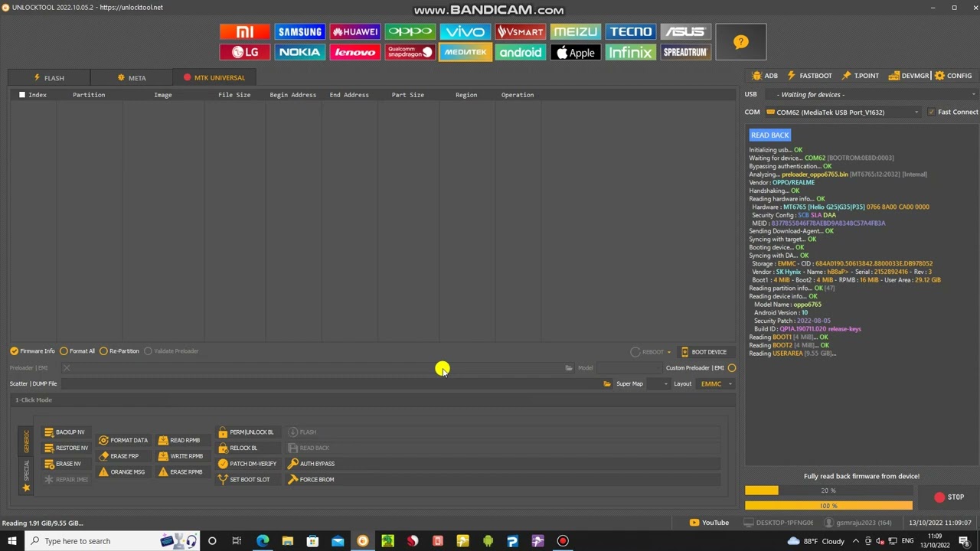Switch to the META tab
Screen dimensions: 980x551
[x=132, y=78]
